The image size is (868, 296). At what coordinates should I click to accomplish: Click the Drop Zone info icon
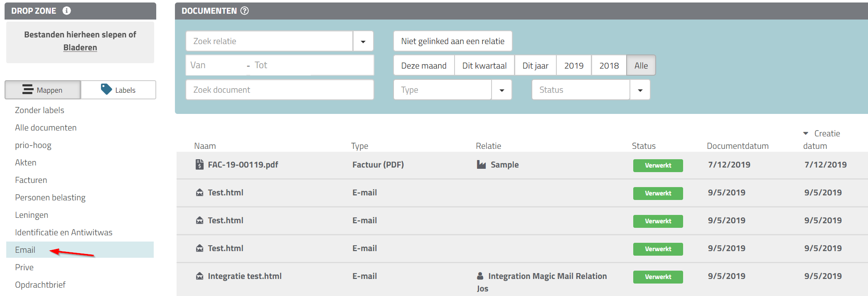[x=66, y=11]
